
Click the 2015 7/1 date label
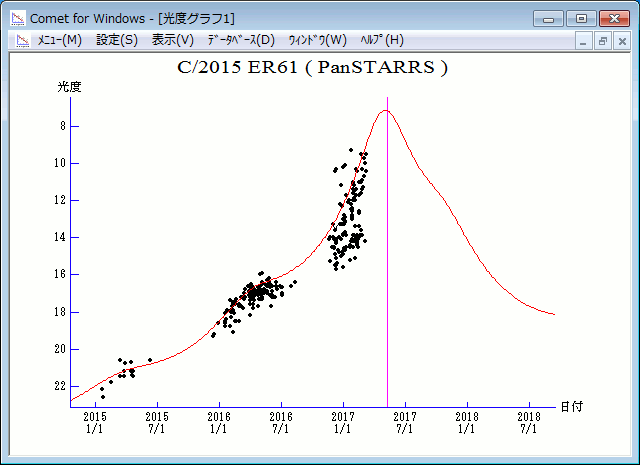[157, 423]
